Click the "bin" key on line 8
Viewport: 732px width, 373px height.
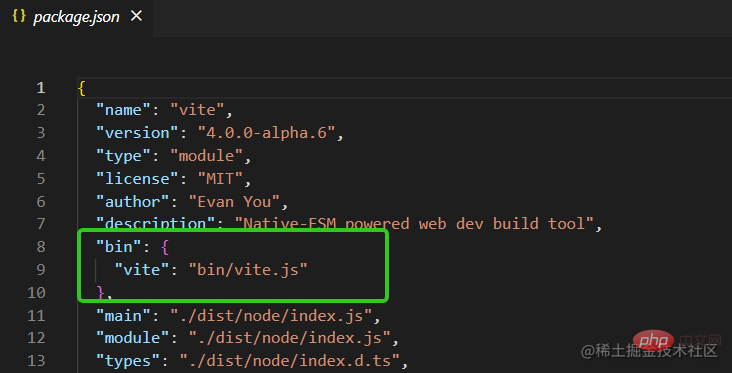[119, 247]
